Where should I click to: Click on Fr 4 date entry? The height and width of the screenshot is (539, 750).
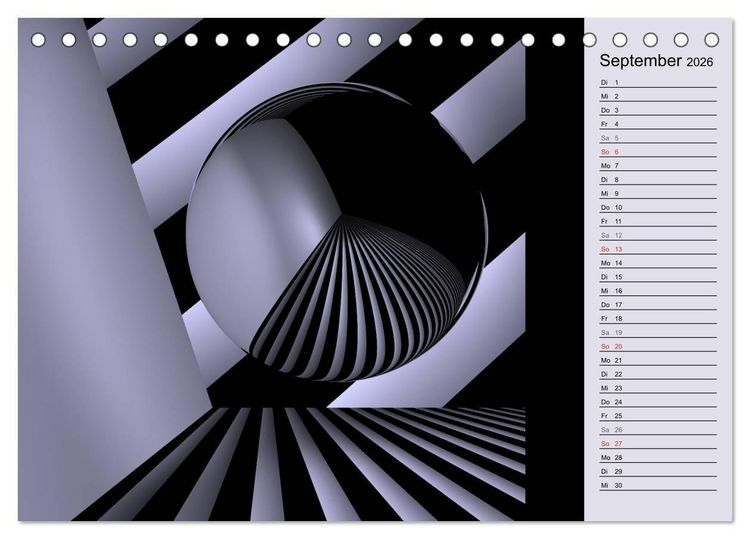click(658, 124)
